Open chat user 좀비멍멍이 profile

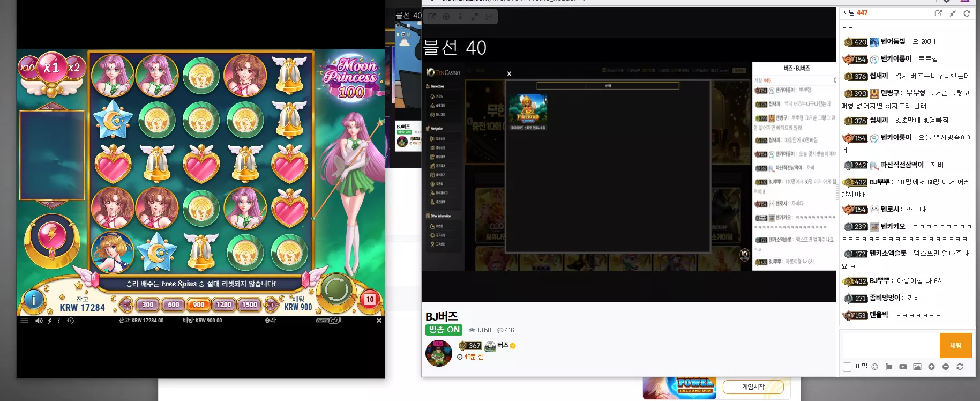[x=884, y=298]
